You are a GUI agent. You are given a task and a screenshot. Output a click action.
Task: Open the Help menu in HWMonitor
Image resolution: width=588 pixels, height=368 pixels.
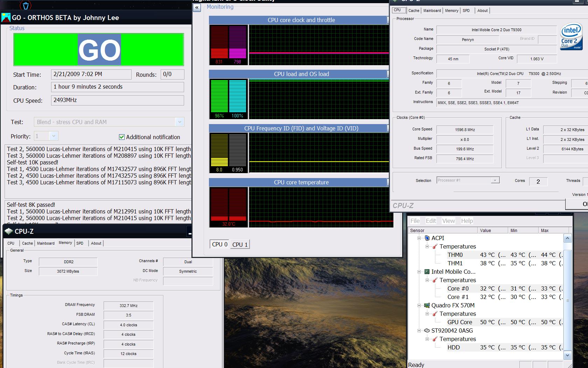(467, 221)
